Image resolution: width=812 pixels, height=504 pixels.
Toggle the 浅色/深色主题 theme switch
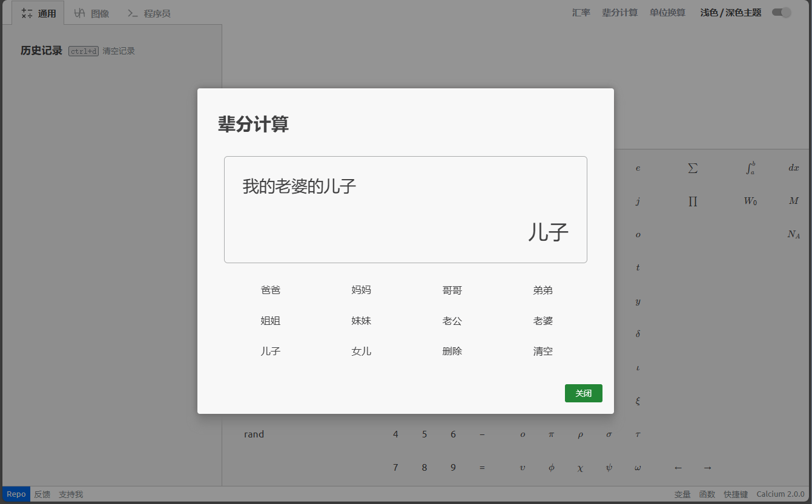click(781, 13)
